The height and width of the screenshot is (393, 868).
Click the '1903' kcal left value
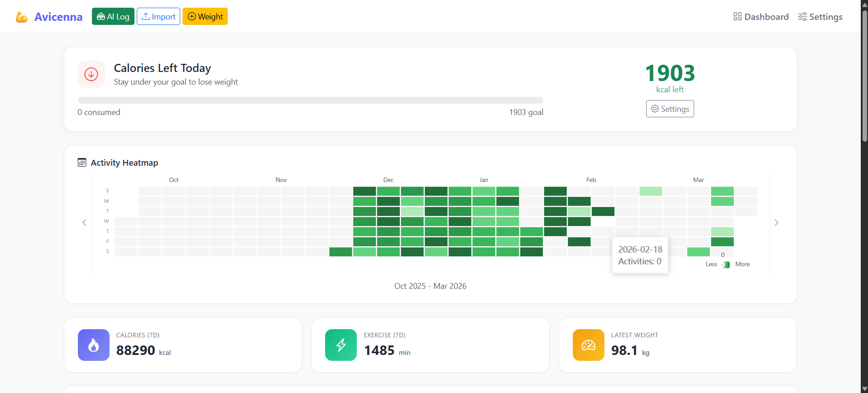click(670, 73)
